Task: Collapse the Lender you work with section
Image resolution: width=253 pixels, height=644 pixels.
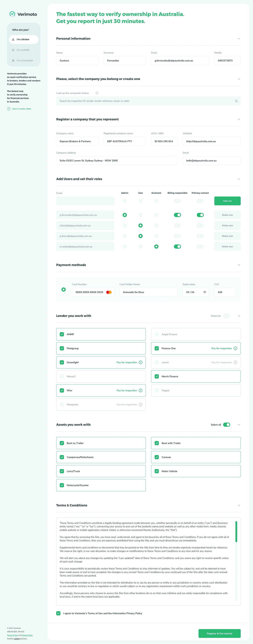Action: coord(239,316)
